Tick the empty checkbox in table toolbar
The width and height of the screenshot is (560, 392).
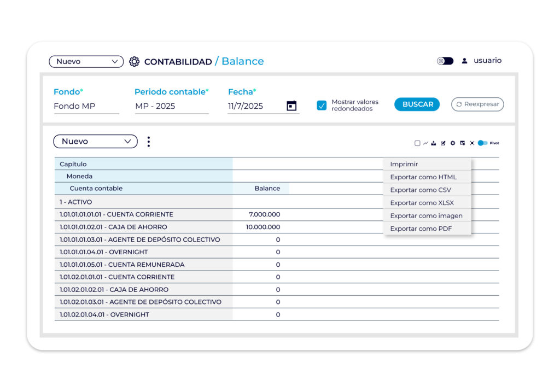[x=417, y=143]
